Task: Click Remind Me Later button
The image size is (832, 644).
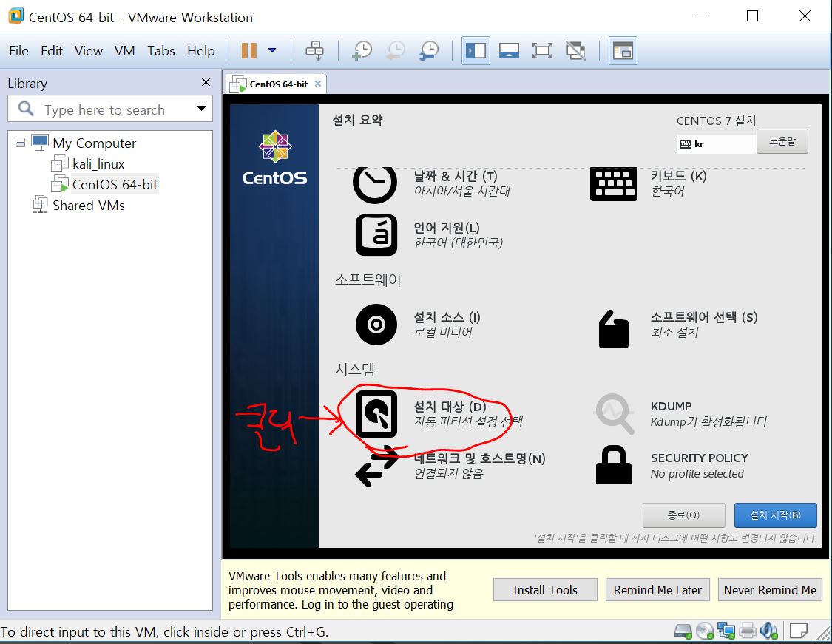Action: [x=657, y=590]
